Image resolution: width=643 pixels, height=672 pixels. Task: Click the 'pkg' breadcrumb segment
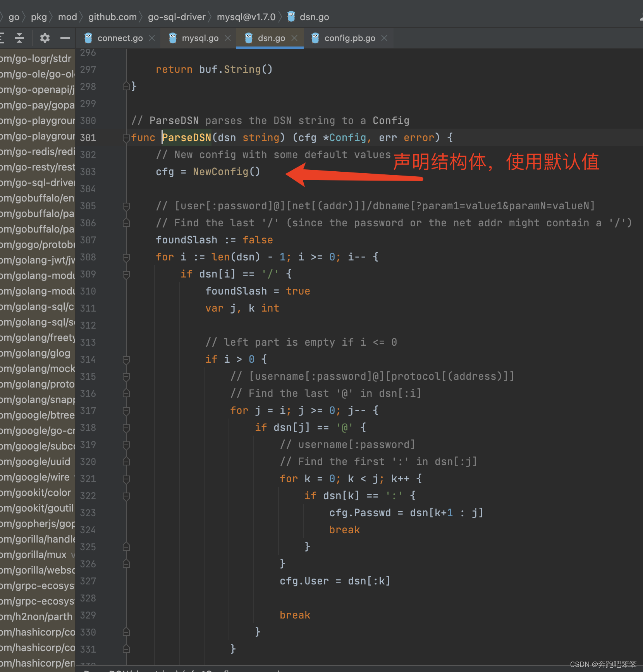tap(39, 17)
